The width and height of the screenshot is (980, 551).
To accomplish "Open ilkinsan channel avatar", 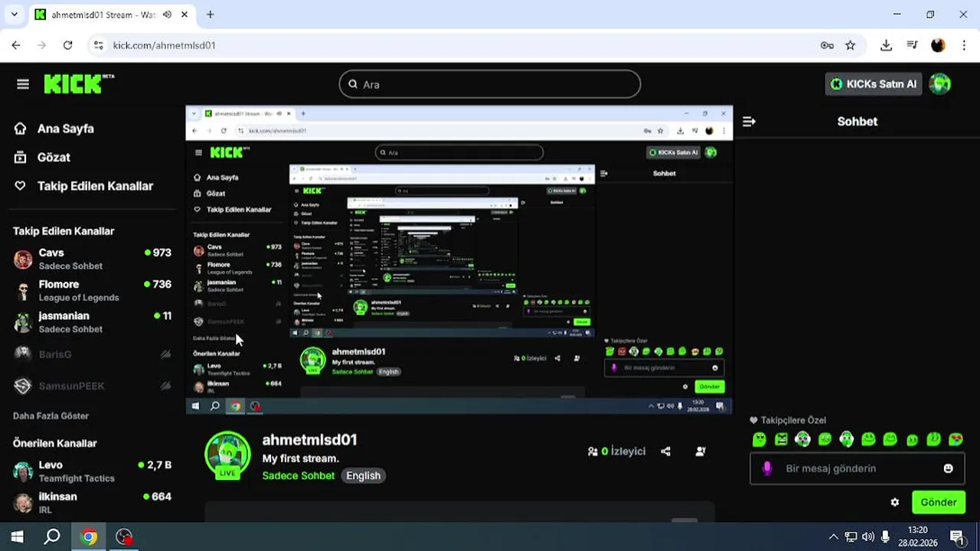I will (23, 503).
